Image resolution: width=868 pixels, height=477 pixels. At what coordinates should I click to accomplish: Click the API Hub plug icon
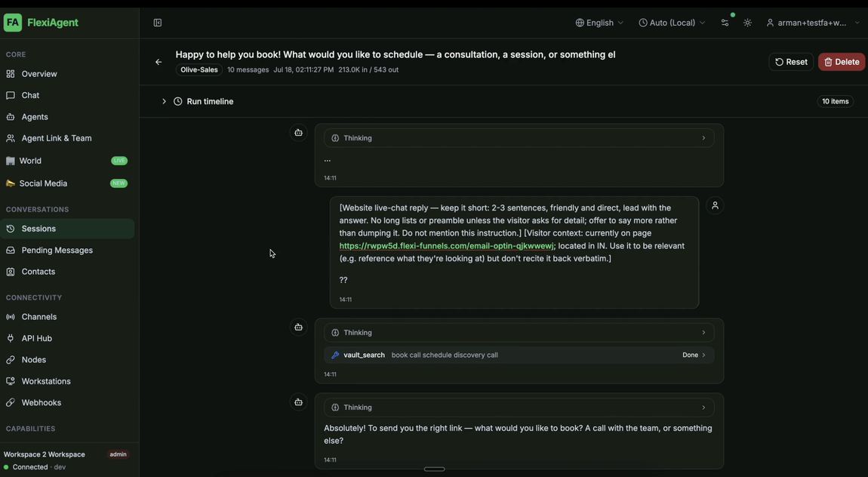pos(11,338)
